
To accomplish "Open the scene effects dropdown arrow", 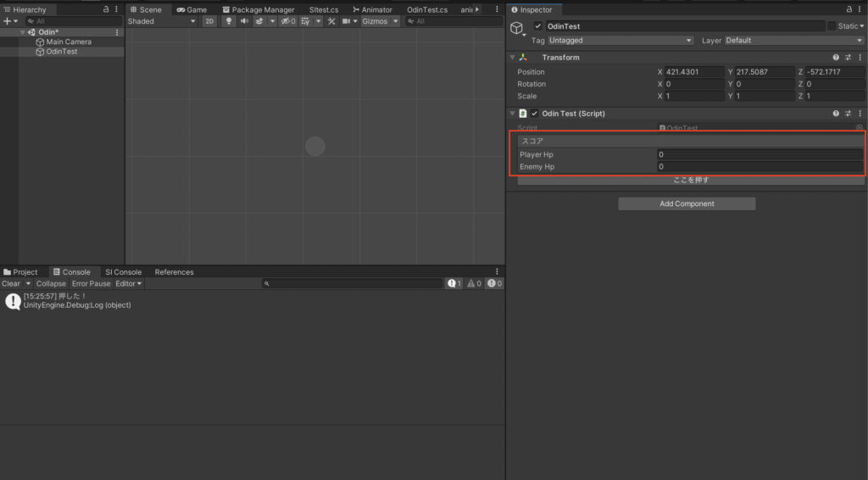I will click(272, 21).
